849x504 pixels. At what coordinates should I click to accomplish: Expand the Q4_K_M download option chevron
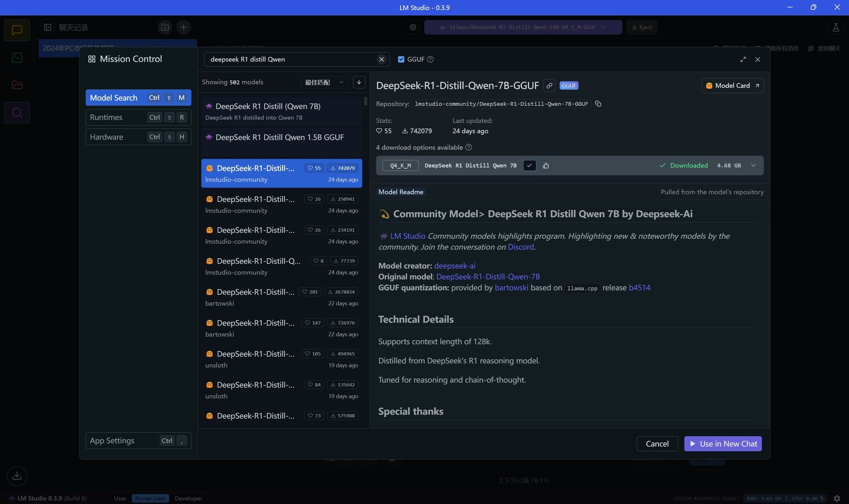[753, 165]
